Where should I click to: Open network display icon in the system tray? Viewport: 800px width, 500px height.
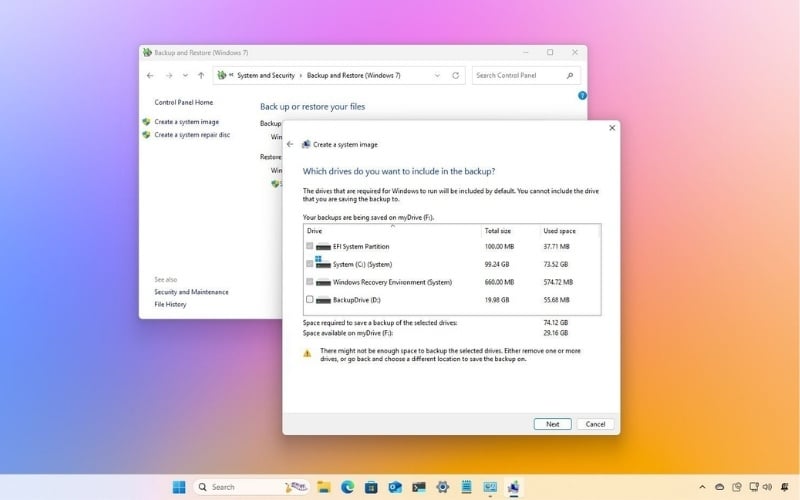point(754,487)
